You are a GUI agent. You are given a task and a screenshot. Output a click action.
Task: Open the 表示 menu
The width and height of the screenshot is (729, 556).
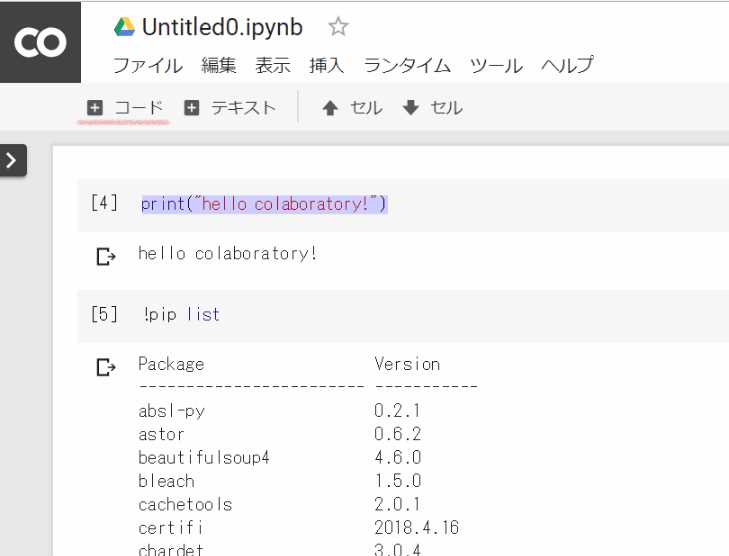(x=273, y=66)
